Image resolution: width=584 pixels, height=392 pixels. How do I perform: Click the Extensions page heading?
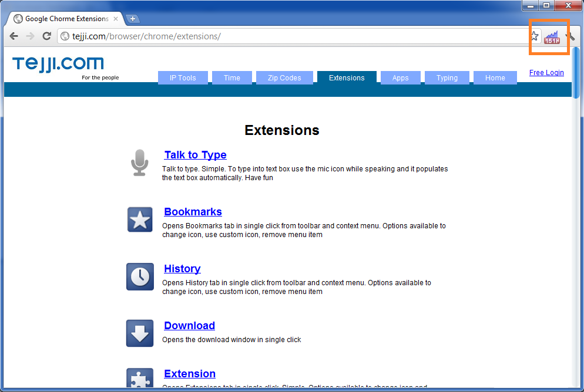(282, 130)
